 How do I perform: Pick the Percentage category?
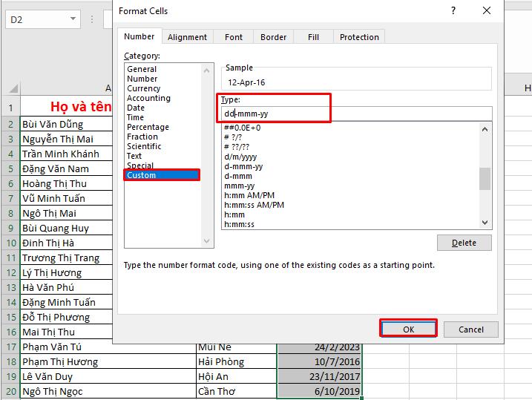pos(148,127)
